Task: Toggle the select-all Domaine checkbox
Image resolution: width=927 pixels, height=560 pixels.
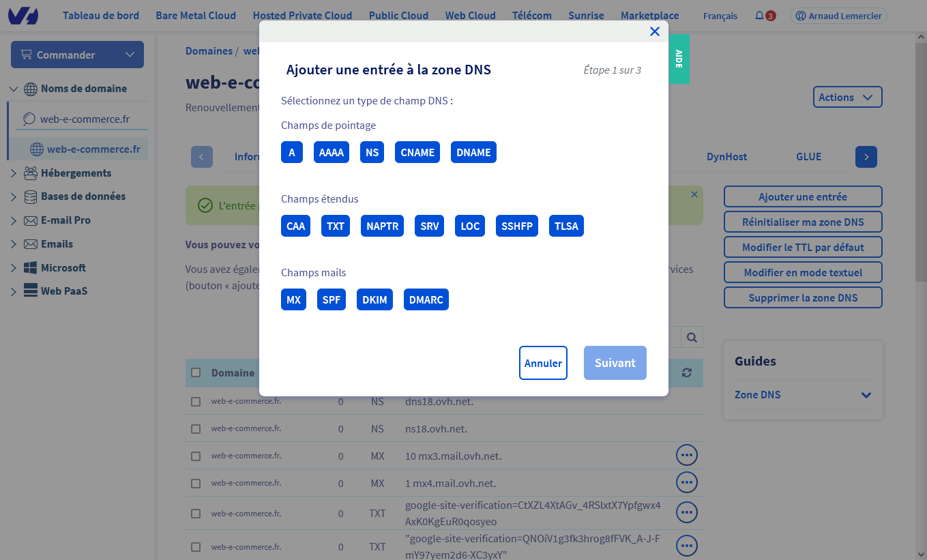Action: [196, 372]
